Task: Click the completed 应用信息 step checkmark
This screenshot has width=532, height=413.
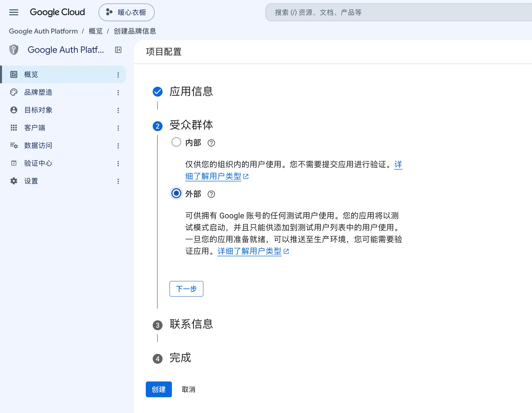Action: [158, 92]
